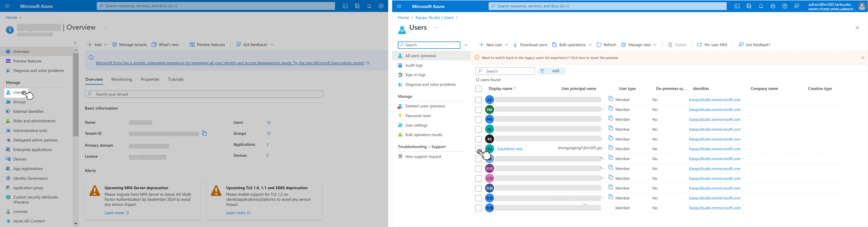The image size is (868, 227).
Task: Open settings gear in right header
Action: point(773,6)
